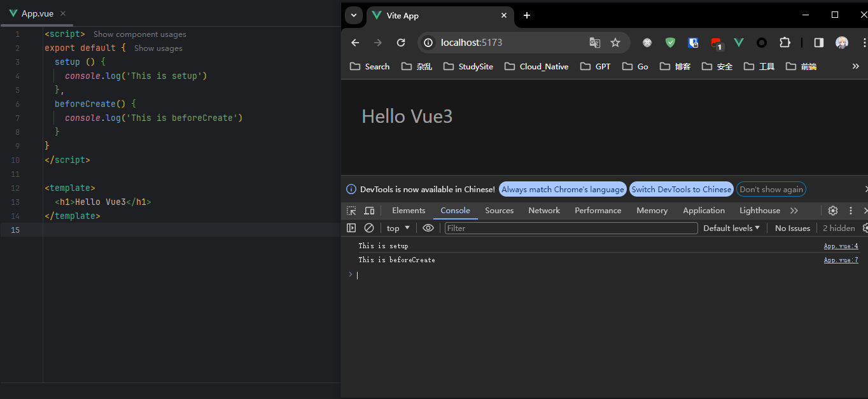
Task: Open the App.vue:7 source link
Action: click(x=841, y=260)
